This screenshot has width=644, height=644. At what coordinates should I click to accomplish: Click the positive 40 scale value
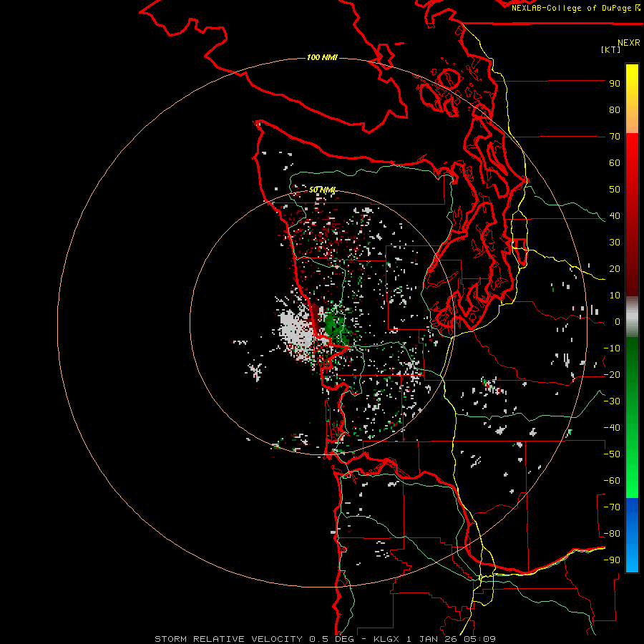point(615,216)
